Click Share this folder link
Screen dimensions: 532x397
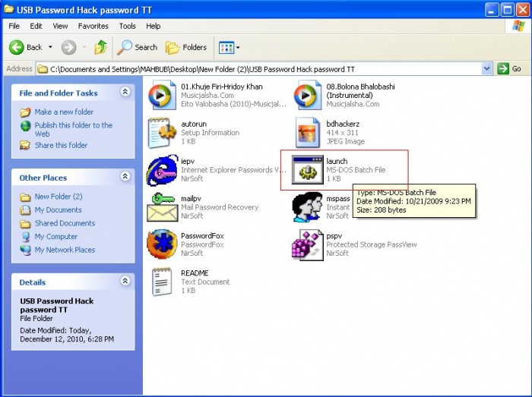tap(61, 145)
